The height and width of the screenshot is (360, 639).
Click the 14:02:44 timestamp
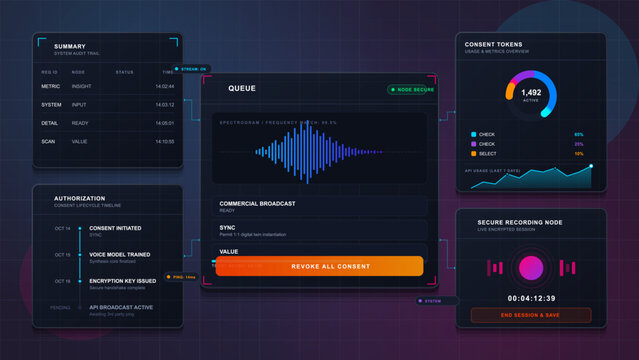pos(165,86)
